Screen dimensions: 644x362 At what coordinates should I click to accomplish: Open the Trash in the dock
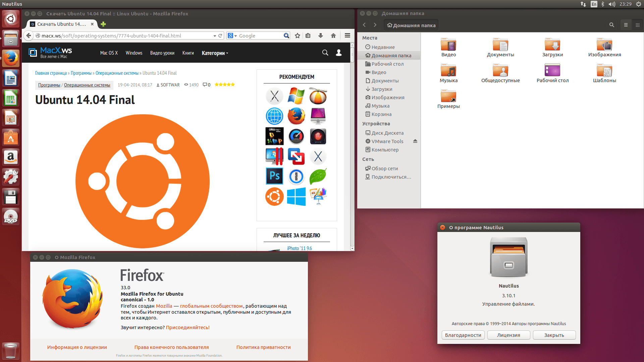coord(11,351)
